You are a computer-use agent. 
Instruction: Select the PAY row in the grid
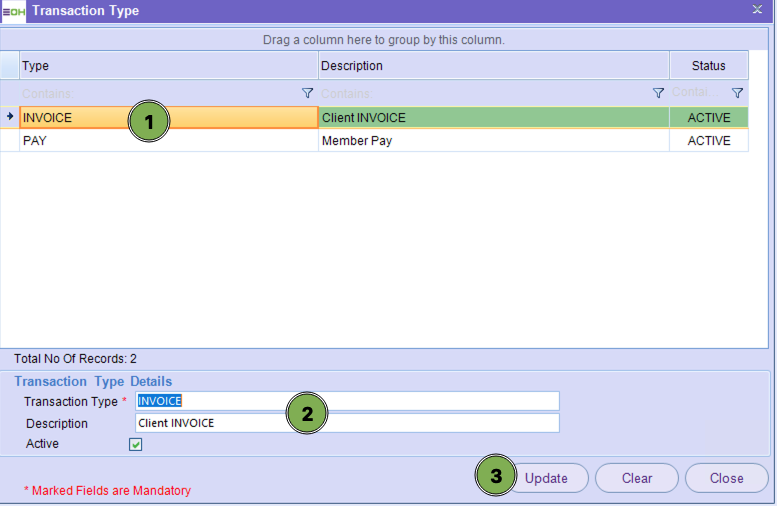[168, 141]
